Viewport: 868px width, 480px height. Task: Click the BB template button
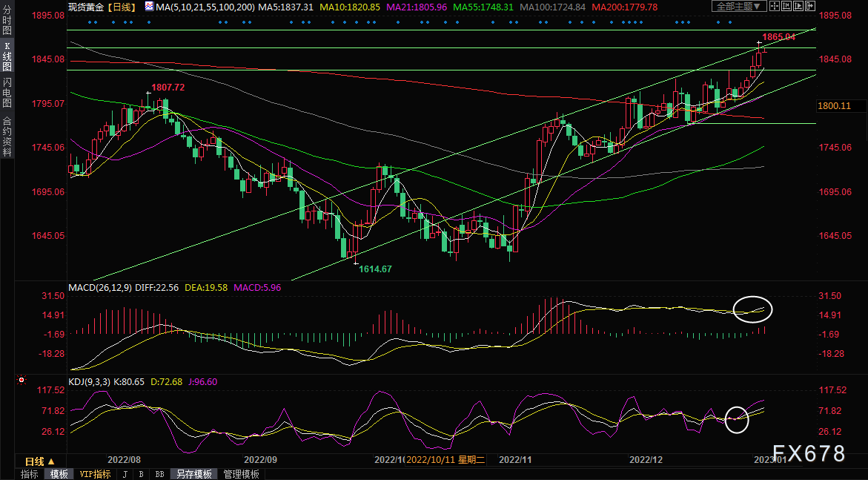coord(159,474)
